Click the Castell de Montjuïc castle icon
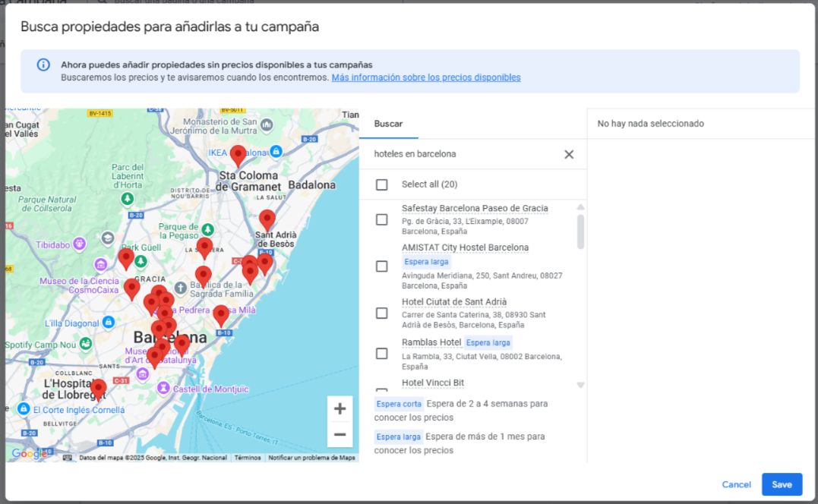 click(x=164, y=388)
